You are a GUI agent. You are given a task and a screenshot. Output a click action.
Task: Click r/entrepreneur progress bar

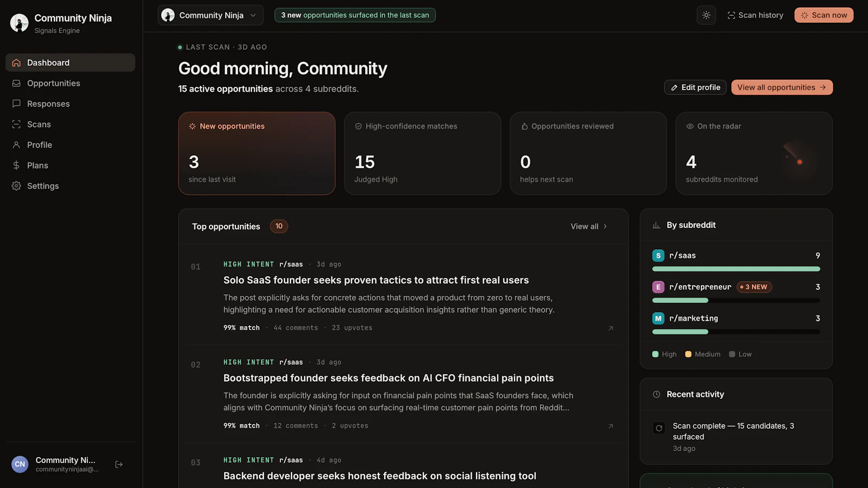pos(736,300)
